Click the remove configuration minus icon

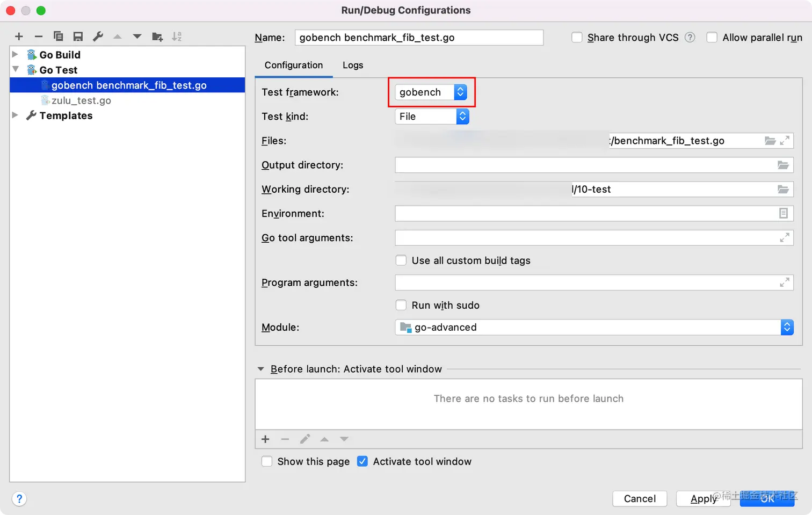[39, 37]
